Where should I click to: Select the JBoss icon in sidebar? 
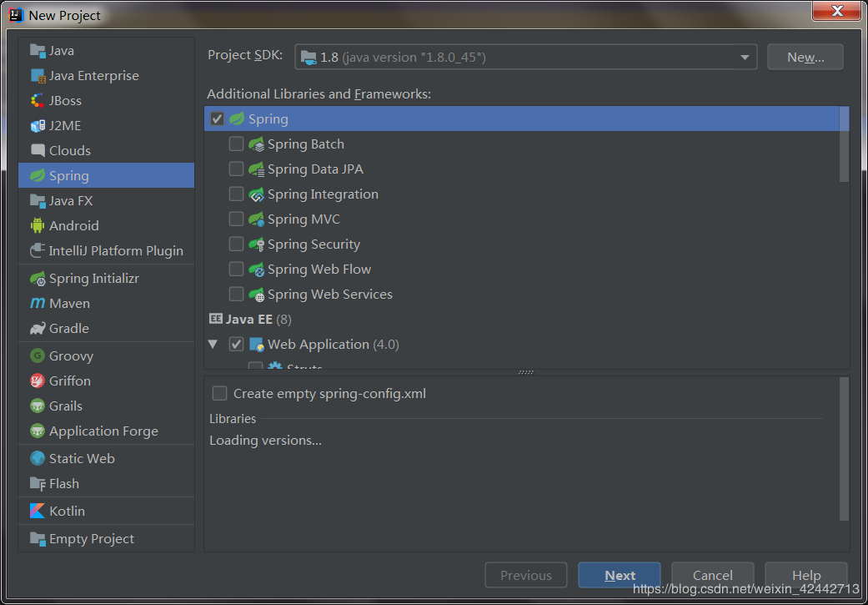tap(38, 101)
